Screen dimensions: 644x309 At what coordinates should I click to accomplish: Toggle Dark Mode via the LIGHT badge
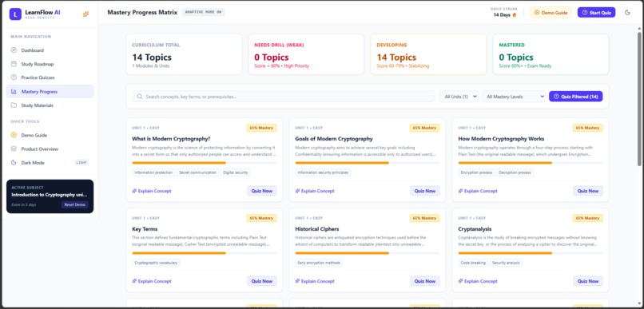[x=81, y=163]
